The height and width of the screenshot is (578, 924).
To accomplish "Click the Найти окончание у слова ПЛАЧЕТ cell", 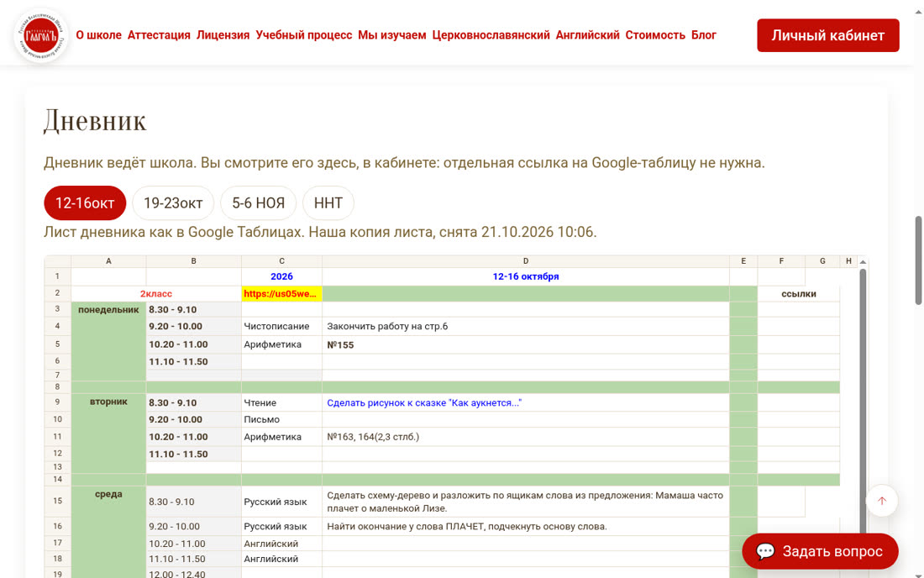I will (x=526, y=526).
